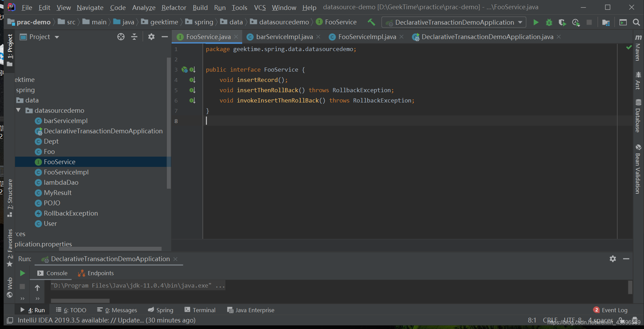Select Opened File using the crosshair target icon
644x329 pixels.
pos(121,37)
